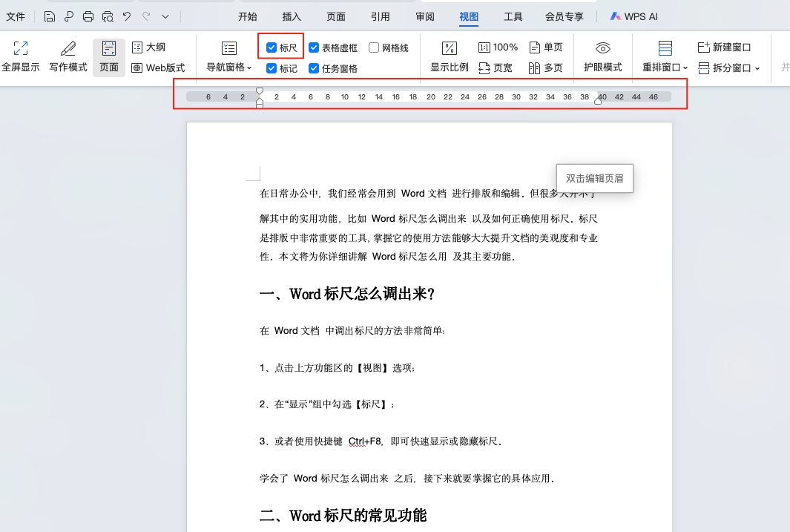Image resolution: width=790 pixels, height=532 pixels.
Task: Switch to the 插入 ribbon tab
Action: coord(292,16)
